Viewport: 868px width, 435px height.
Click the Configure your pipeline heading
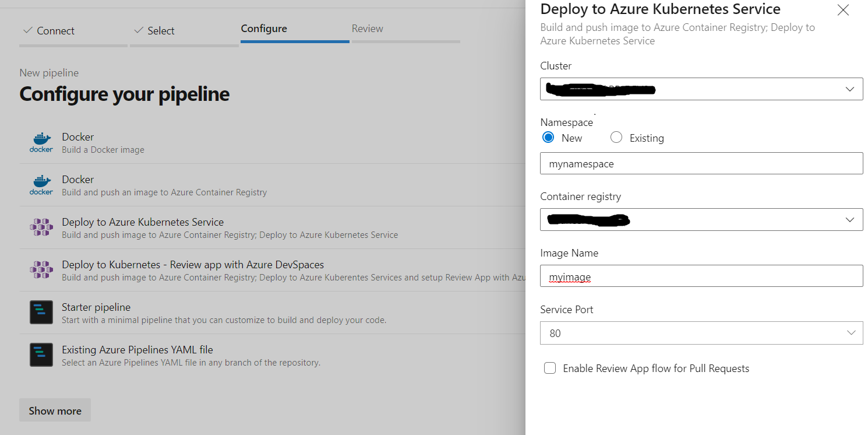pyautogui.click(x=125, y=94)
